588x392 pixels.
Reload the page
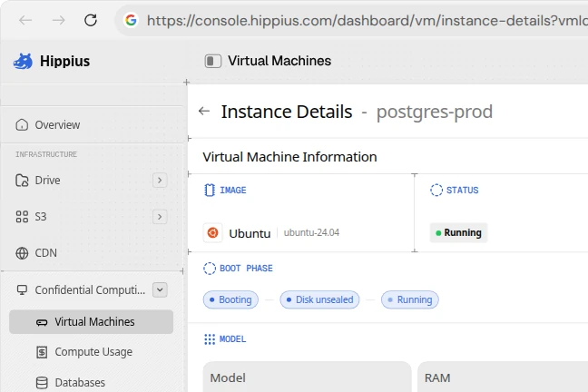click(91, 20)
